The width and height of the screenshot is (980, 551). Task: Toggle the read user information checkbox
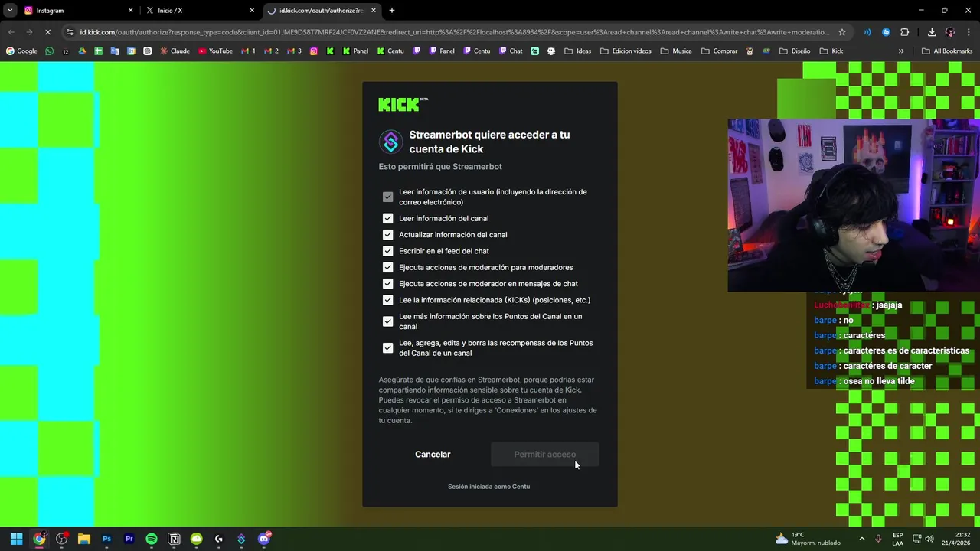387,197
